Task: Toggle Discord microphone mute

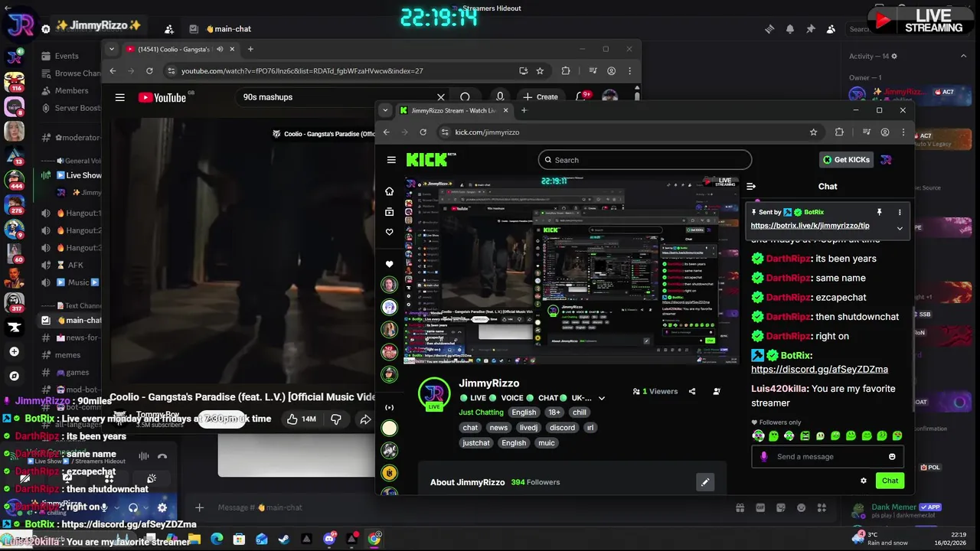Action: 104,507
